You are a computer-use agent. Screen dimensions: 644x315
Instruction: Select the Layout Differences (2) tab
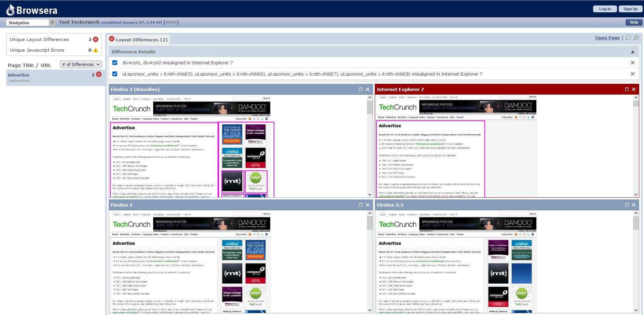[x=138, y=39]
